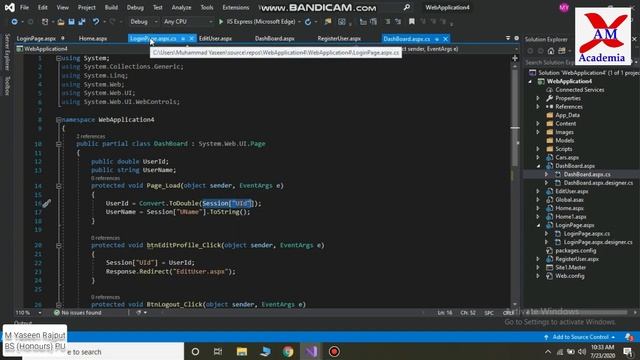Select LoginPage.aspx.cs in Solution Explorer
Screen dimensions: 640x360
tap(587, 234)
